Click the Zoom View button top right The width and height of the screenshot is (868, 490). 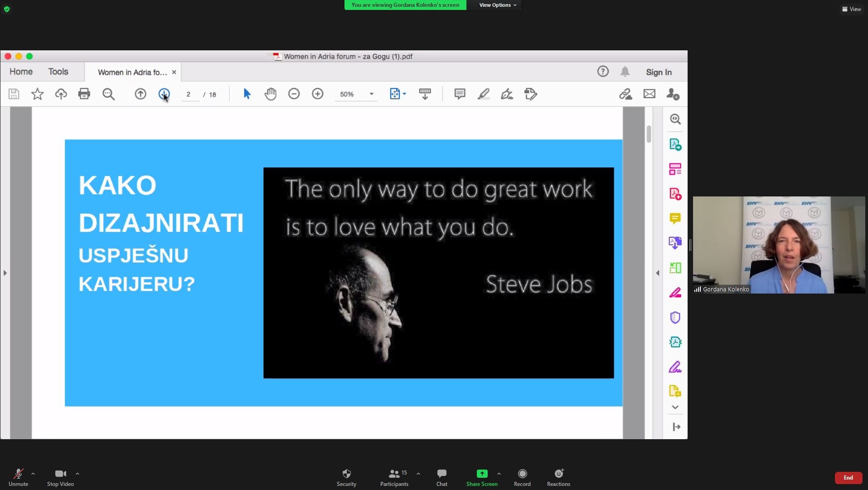click(x=852, y=9)
